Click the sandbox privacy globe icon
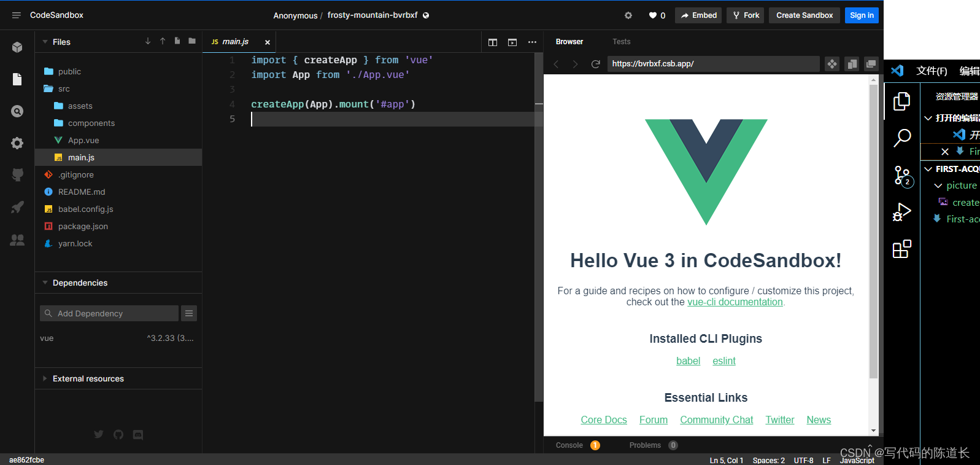Screen dimensions: 980x465 [426, 15]
